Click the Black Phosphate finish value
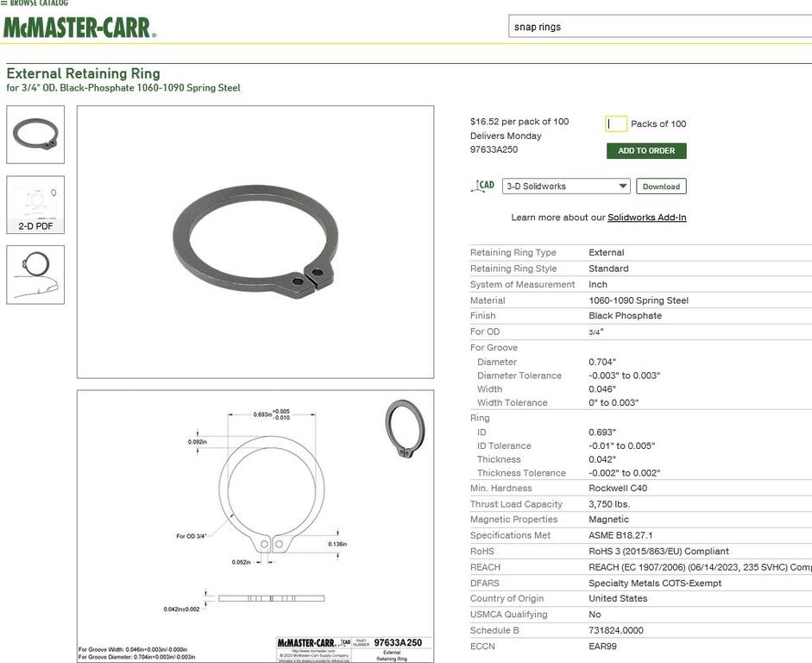The height and width of the screenshot is (663, 812). [625, 316]
